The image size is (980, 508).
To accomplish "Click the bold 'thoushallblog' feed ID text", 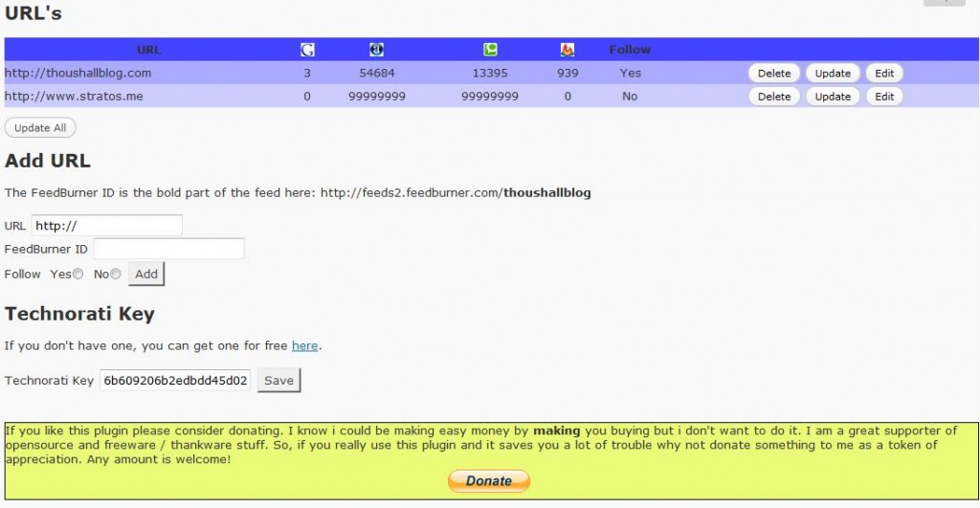I will pos(546,192).
